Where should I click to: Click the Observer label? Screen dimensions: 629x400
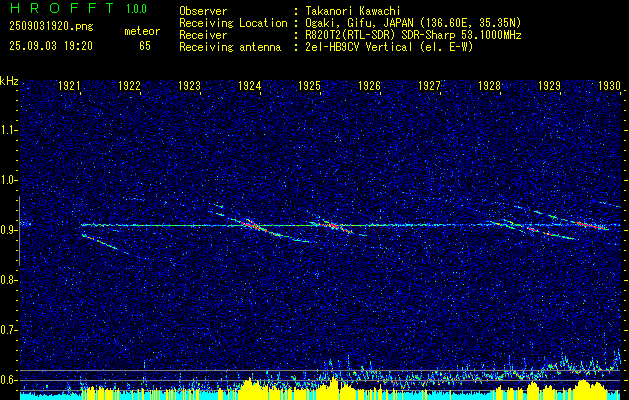coord(203,11)
